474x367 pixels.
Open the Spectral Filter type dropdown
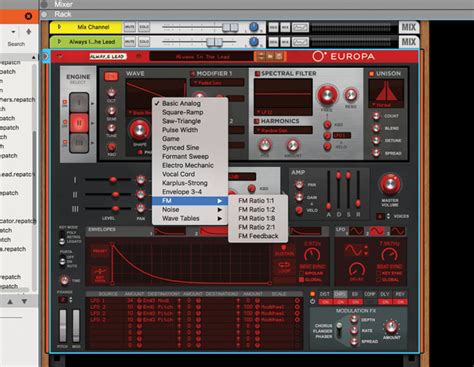coord(283,111)
